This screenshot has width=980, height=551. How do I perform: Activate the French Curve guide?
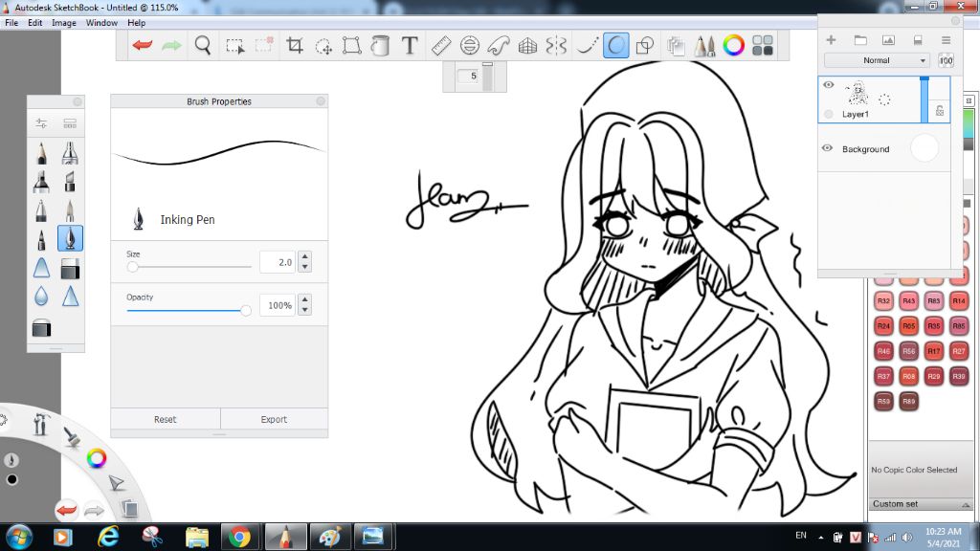498,45
